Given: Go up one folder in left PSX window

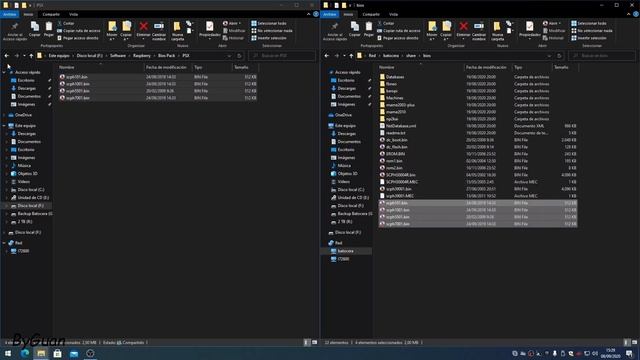Looking at the screenshot, I should coord(31,56).
